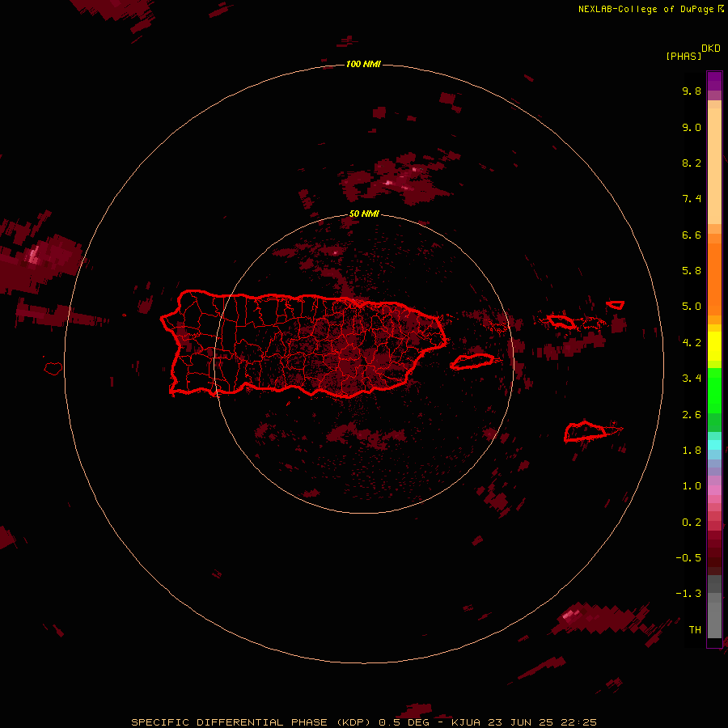728x728 pixels.
Task: Click the -0.5 scale value
Action: 688,557
